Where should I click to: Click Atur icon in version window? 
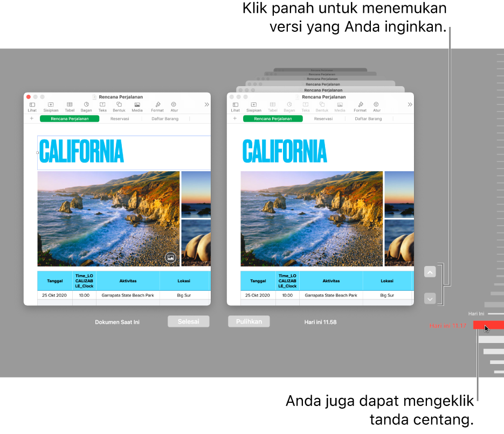tap(376, 107)
